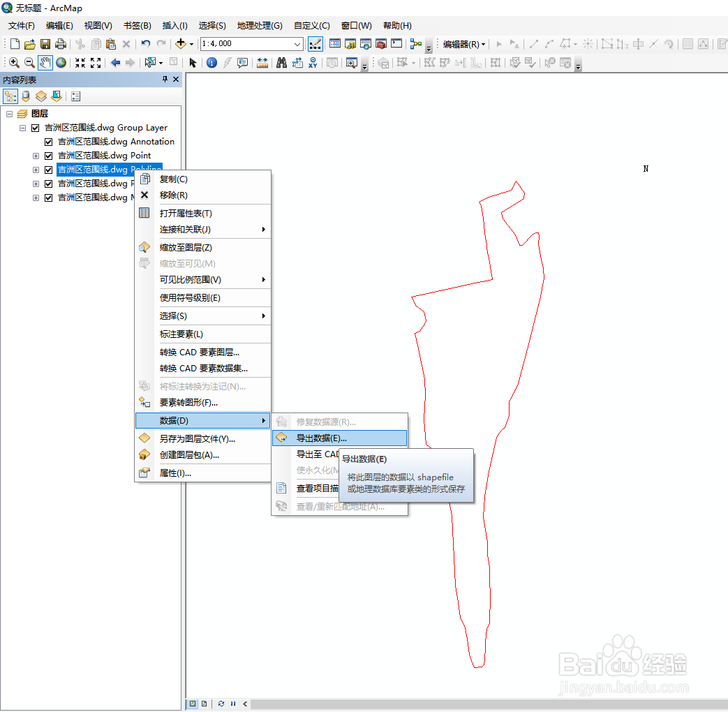Expand the highlighted Polyline layer node
The height and width of the screenshot is (712, 728).
(x=36, y=170)
